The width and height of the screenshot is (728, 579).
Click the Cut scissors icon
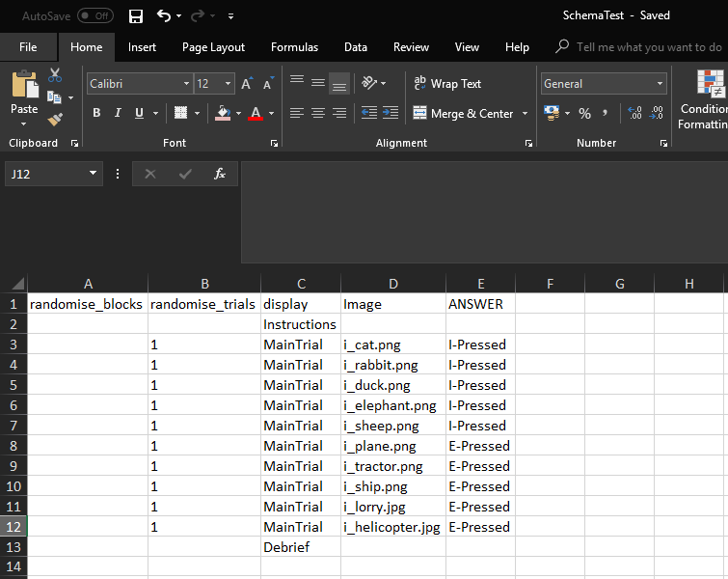coord(55,75)
